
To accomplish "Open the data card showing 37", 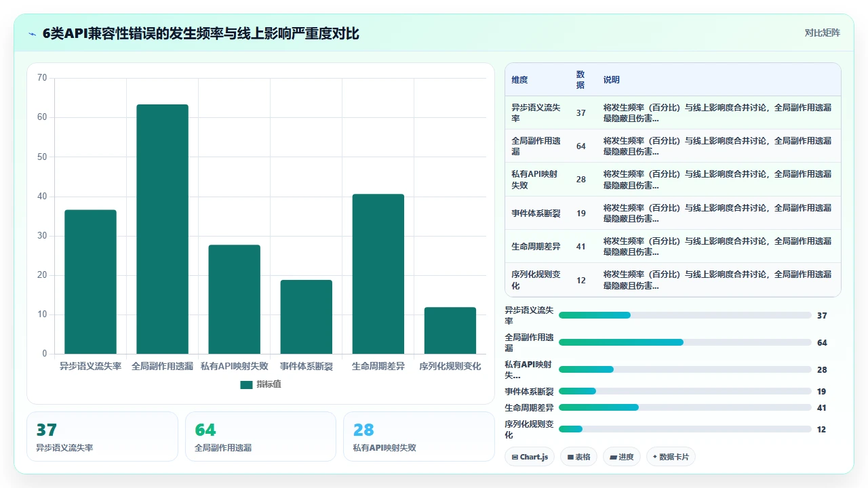I will click(x=102, y=436).
